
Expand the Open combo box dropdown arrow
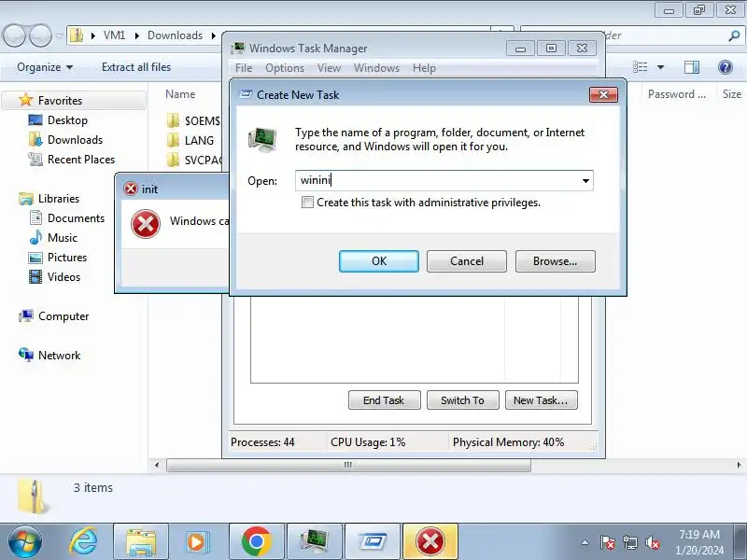click(x=585, y=180)
